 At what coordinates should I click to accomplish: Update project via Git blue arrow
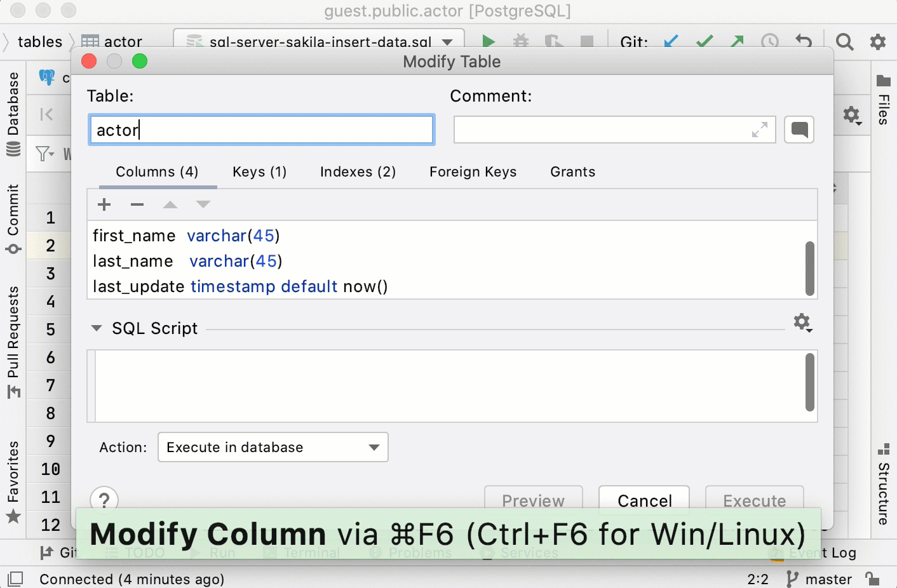671,42
